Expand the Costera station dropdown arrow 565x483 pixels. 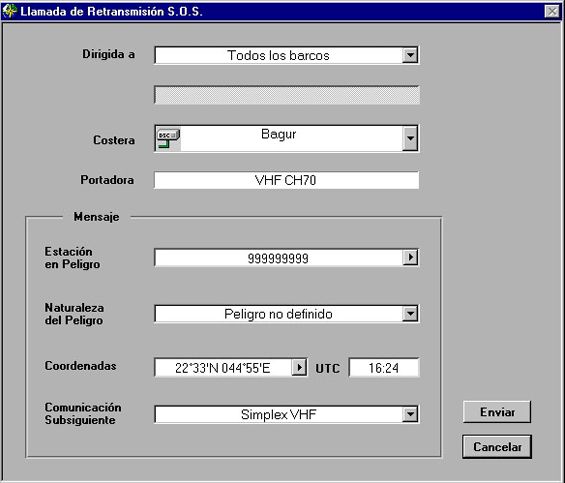pyautogui.click(x=410, y=138)
